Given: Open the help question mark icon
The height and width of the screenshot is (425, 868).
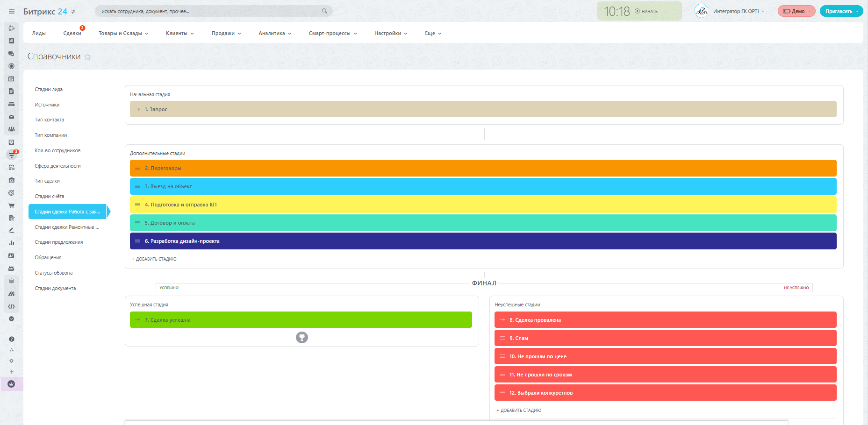Looking at the screenshot, I should coord(11,339).
